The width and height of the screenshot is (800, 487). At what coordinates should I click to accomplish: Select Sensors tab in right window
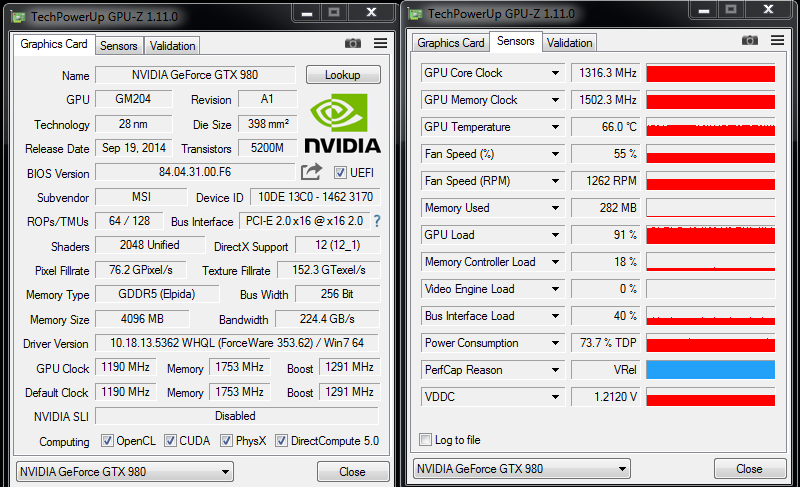(515, 41)
